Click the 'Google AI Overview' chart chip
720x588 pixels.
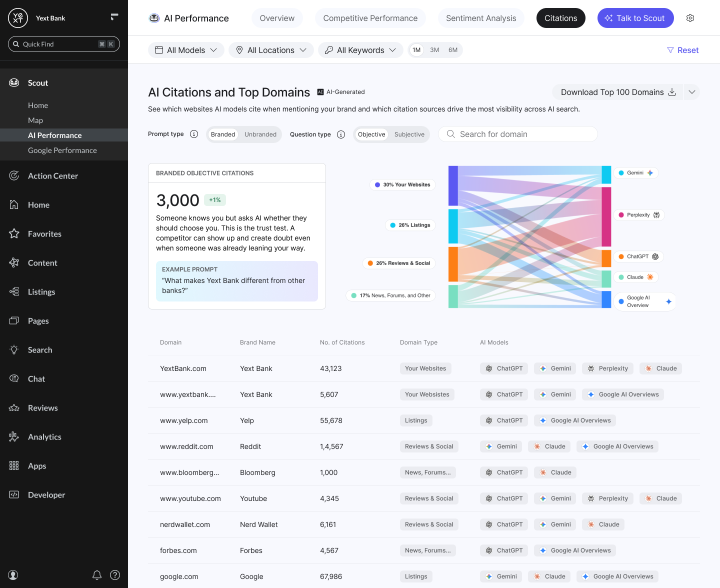(644, 301)
